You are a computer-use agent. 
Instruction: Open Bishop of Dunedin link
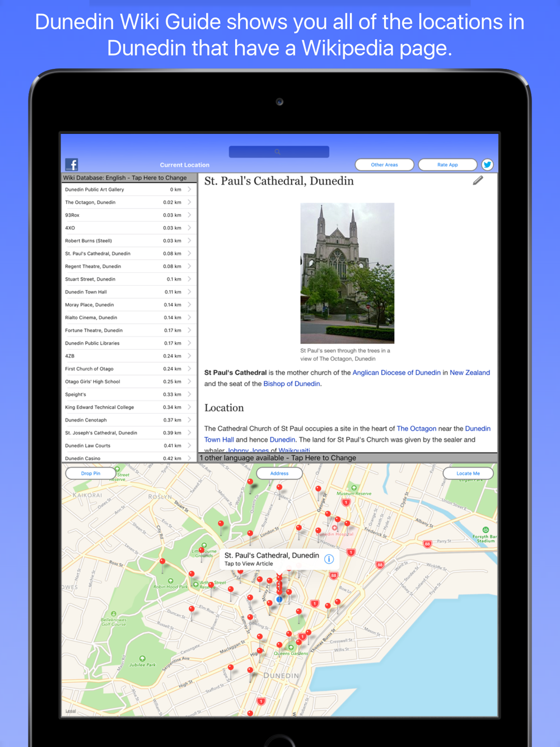[292, 384]
